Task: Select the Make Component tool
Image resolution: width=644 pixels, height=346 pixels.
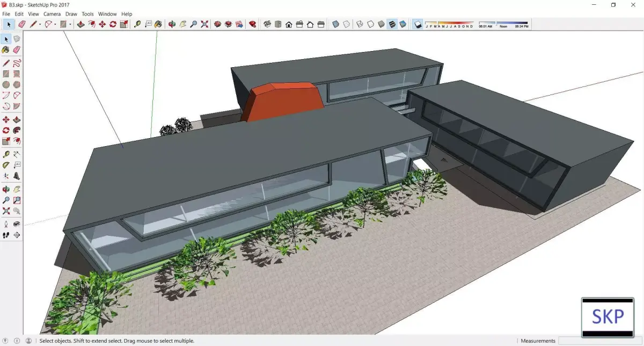Action: [x=17, y=39]
